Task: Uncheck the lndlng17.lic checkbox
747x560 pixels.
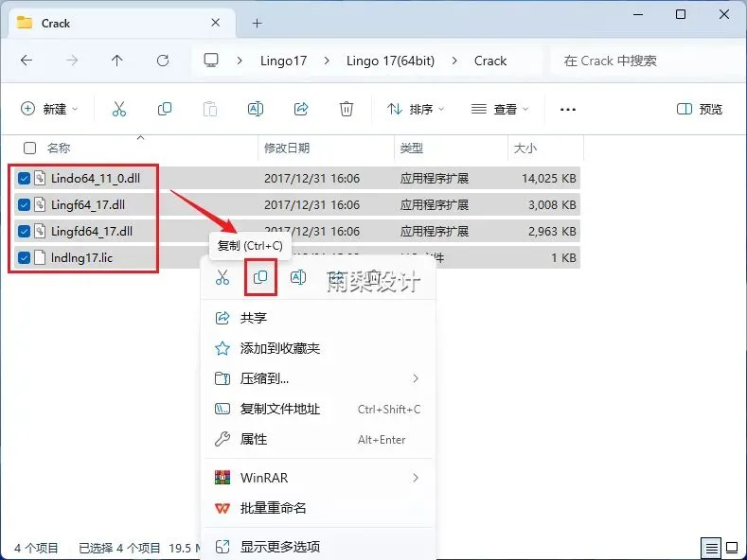Action: [x=24, y=257]
